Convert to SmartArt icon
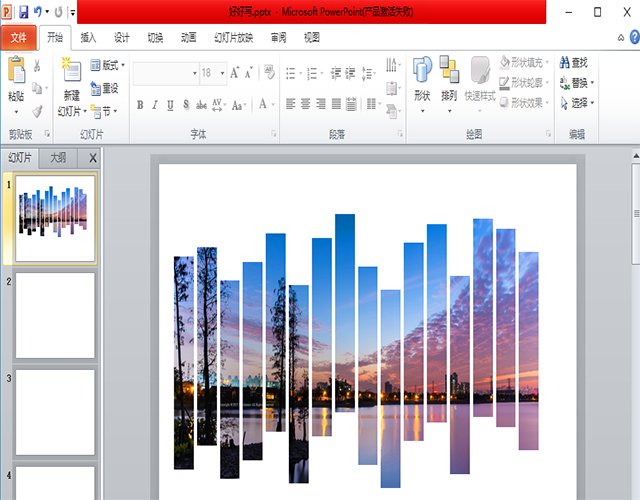Viewport: 640px width, 500px height. click(393, 111)
